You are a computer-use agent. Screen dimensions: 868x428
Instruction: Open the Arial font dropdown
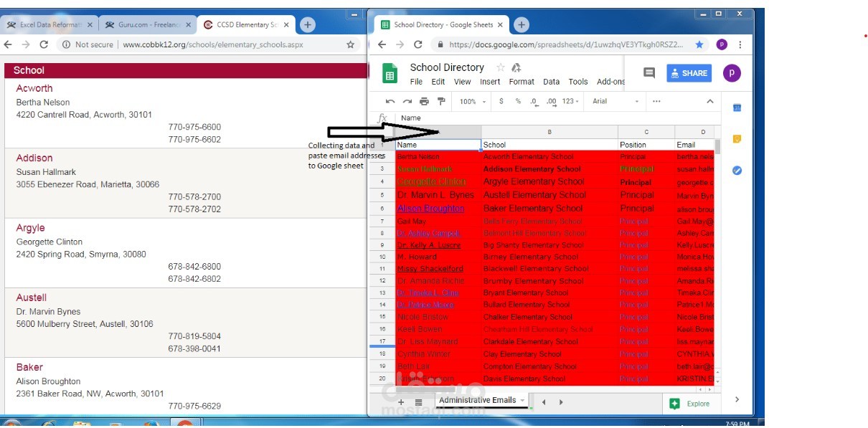click(x=617, y=101)
